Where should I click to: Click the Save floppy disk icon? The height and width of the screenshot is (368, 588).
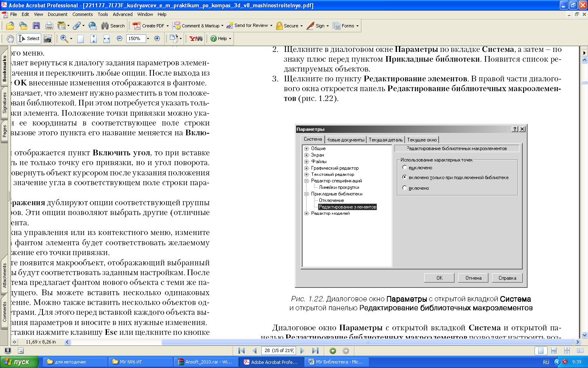pos(36,26)
